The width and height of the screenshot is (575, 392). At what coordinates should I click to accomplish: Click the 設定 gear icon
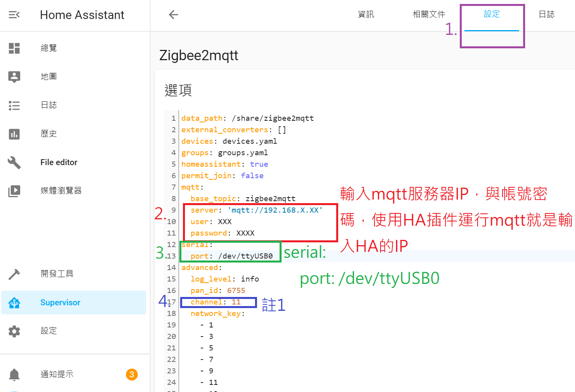coord(14,331)
